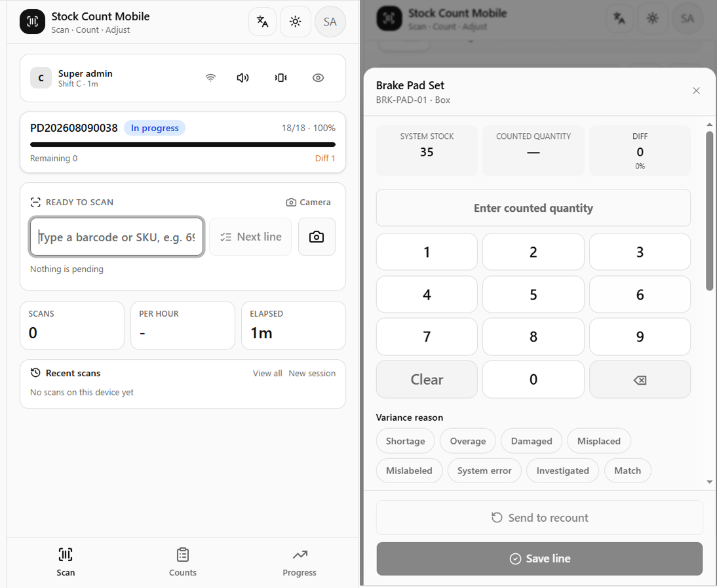Select the Match variance reason

click(x=627, y=471)
